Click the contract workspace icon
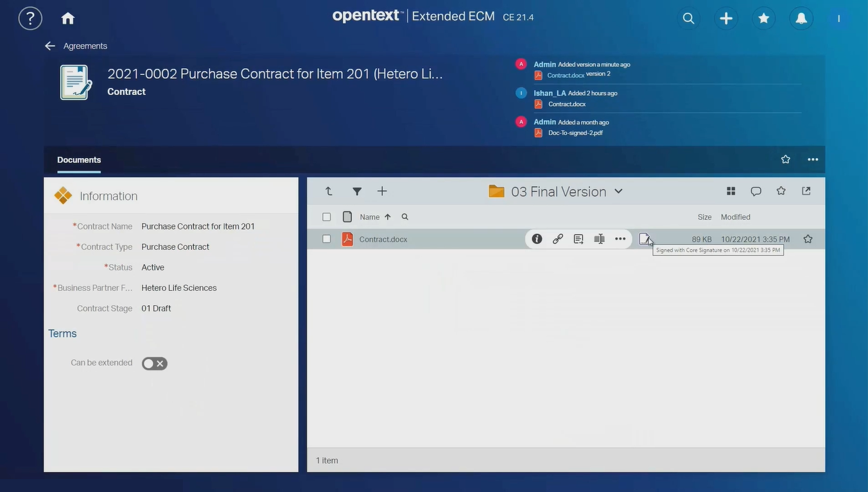Image resolution: width=868 pixels, height=492 pixels. [76, 82]
